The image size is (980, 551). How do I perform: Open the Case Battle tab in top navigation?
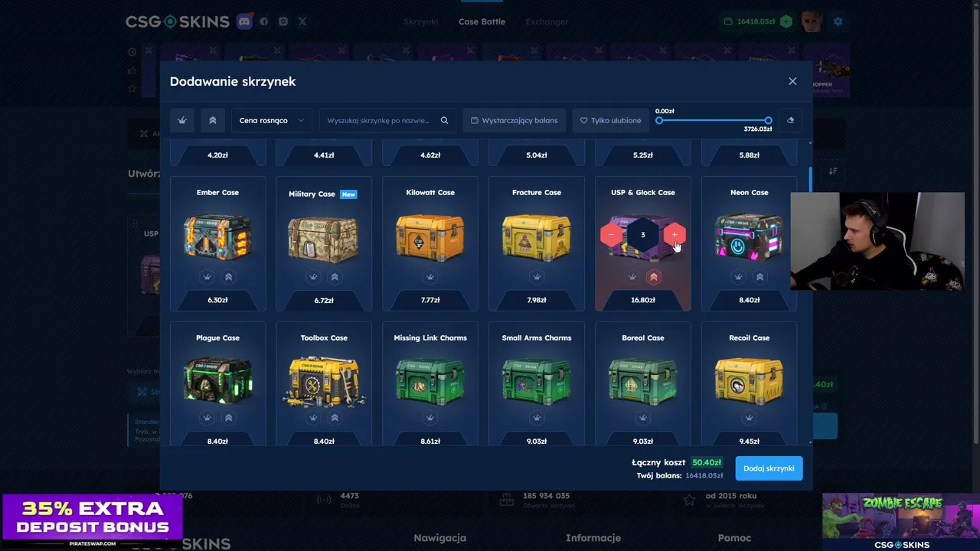point(482,21)
